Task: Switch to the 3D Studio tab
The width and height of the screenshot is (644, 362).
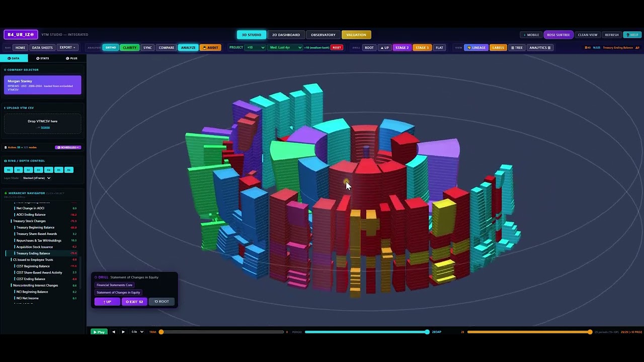Action: (252, 35)
